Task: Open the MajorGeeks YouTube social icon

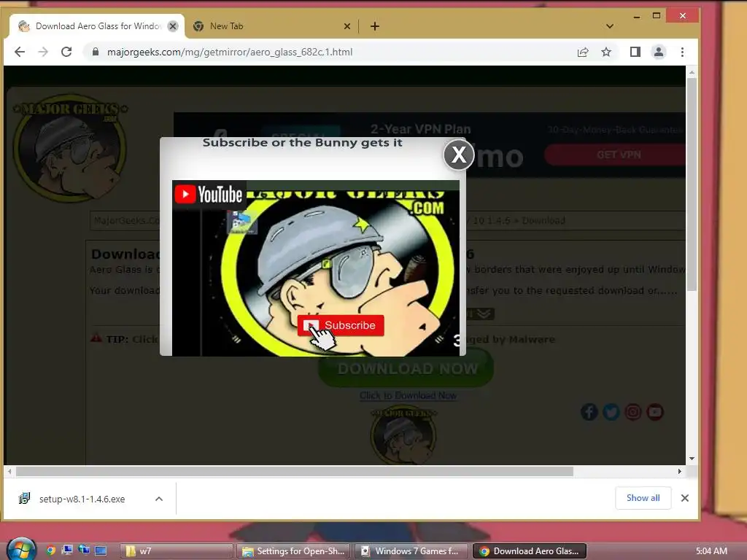Action: [x=655, y=412]
